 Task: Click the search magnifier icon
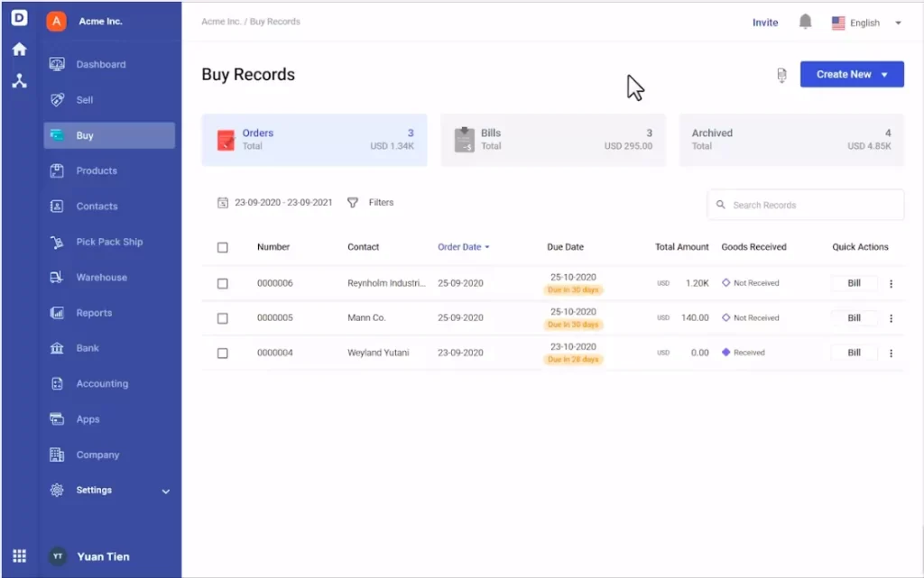pos(720,205)
